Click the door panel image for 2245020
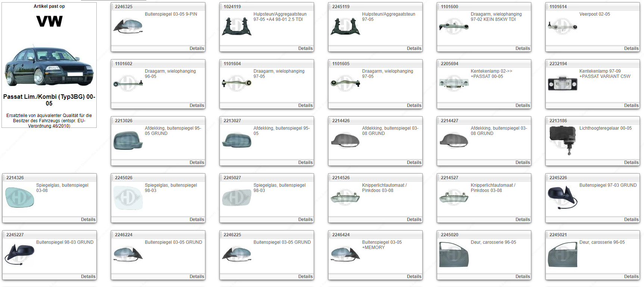 point(454,255)
